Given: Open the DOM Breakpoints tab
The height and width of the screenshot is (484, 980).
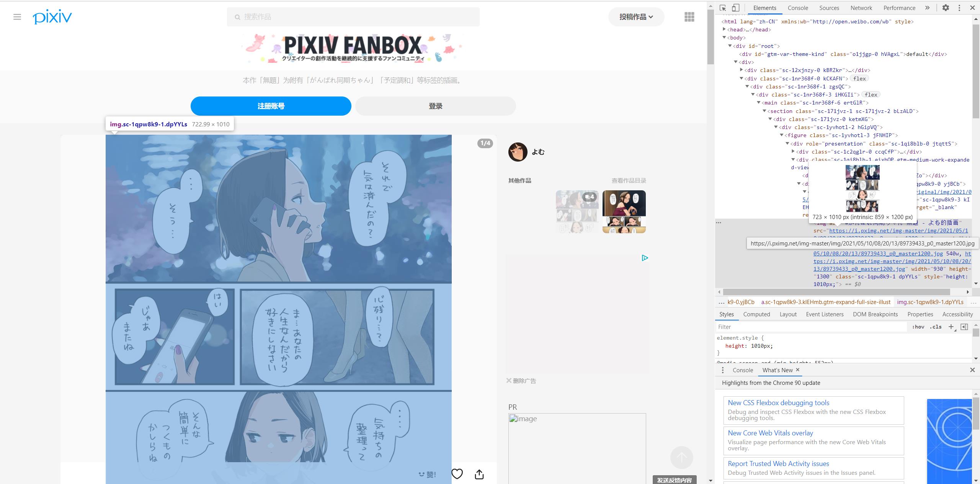Looking at the screenshot, I should tap(875, 314).
